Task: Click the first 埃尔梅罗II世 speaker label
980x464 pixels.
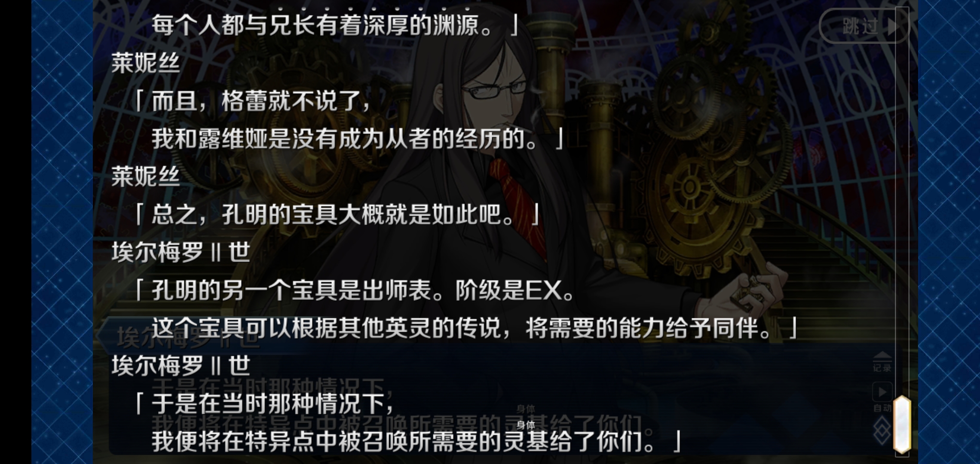Action: pyautogui.click(x=181, y=252)
